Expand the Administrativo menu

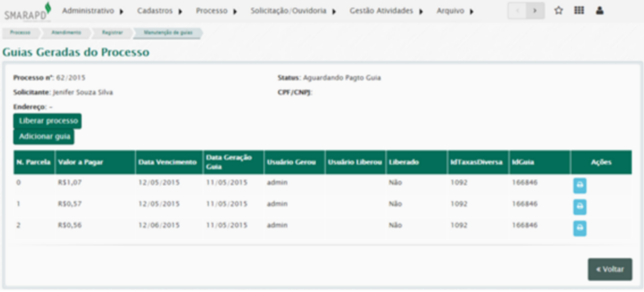pos(93,11)
